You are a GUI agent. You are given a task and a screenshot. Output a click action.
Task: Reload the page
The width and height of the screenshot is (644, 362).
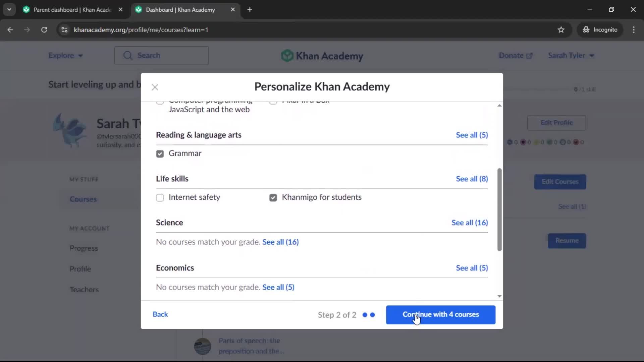click(44, 30)
